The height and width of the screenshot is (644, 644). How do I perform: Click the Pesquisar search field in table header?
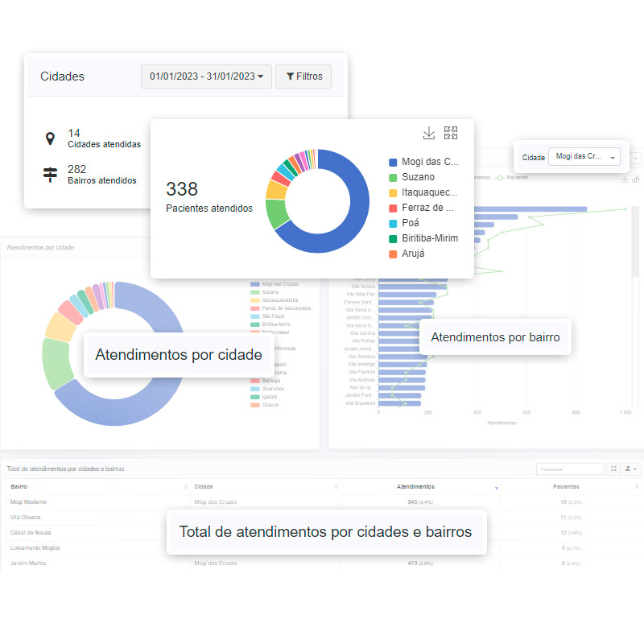point(570,469)
